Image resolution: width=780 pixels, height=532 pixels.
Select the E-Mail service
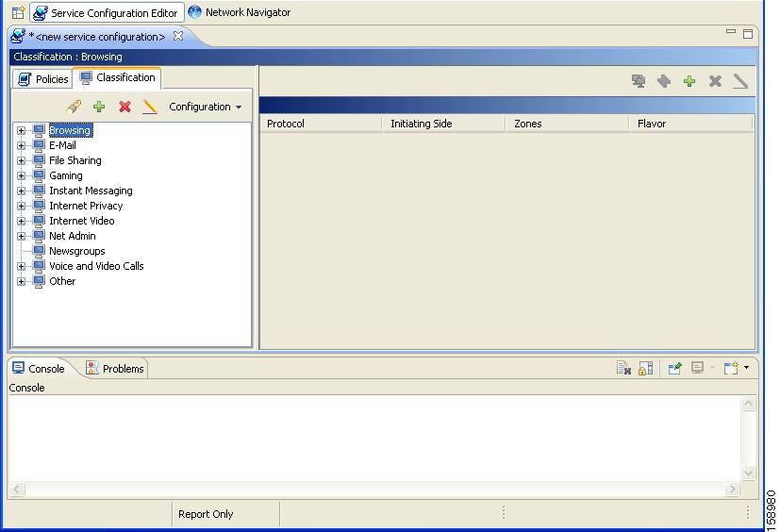click(x=62, y=145)
